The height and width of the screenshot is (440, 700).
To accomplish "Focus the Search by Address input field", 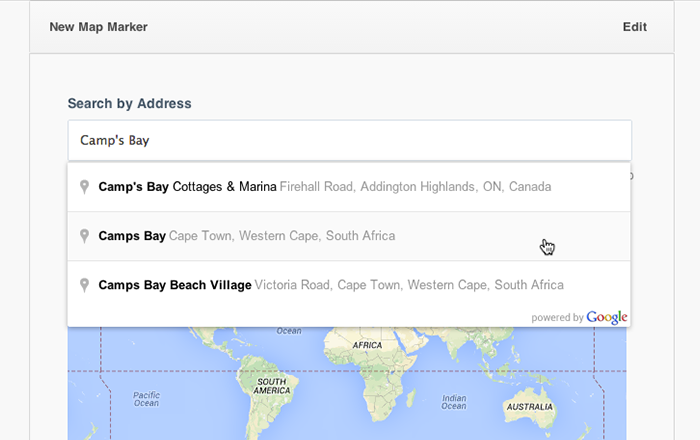I will tap(349, 141).
